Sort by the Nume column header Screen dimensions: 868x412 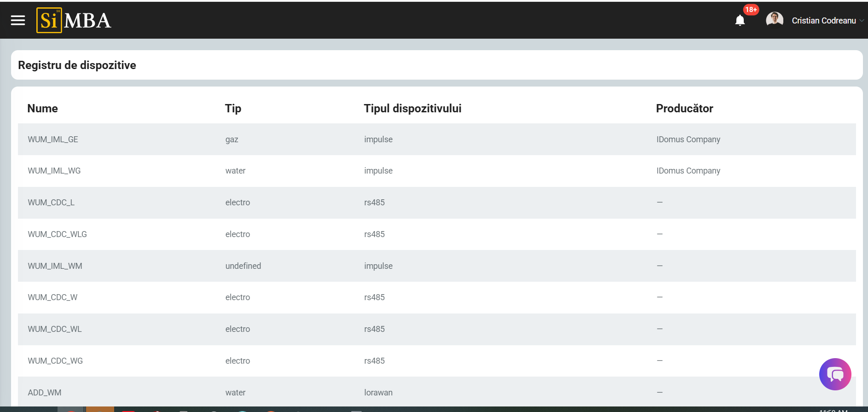42,109
